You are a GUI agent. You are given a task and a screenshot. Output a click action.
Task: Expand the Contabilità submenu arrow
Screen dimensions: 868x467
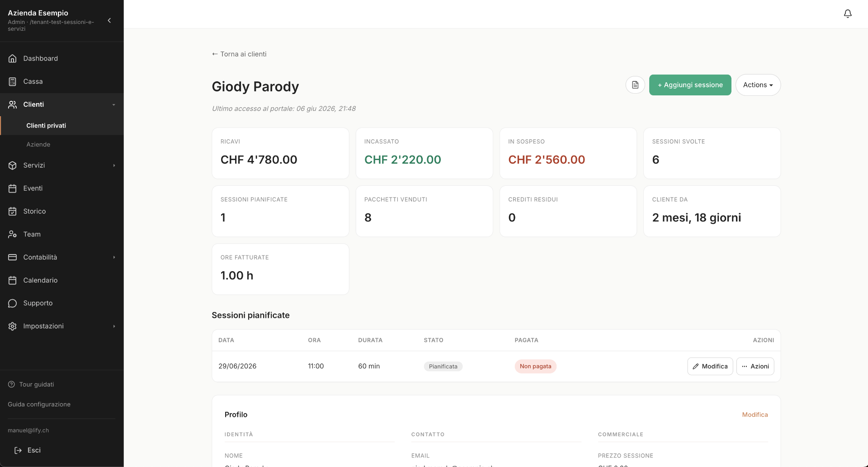[x=114, y=257]
